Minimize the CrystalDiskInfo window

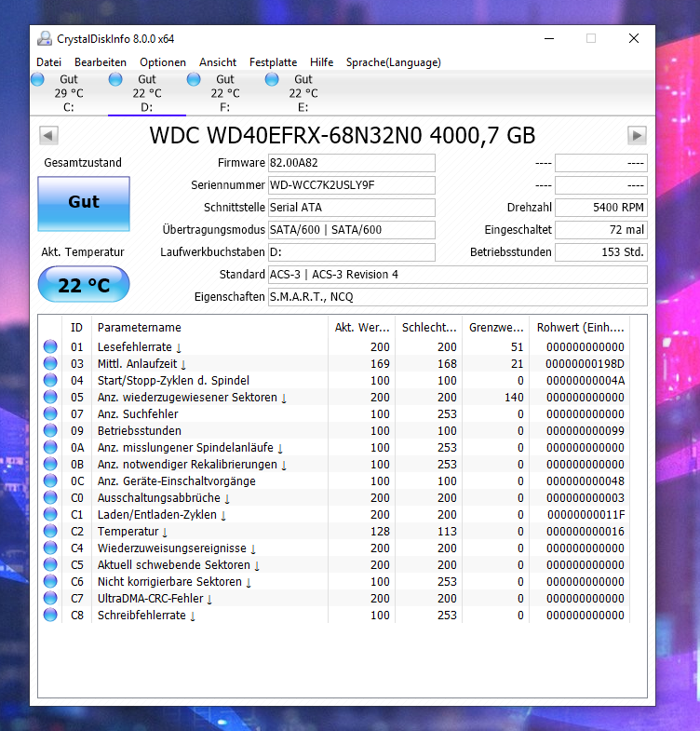pyautogui.click(x=549, y=39)
